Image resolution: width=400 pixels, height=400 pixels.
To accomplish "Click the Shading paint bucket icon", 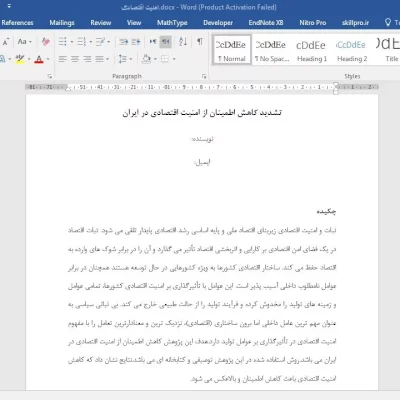I will pyautogui.click(x=146, y=59).
